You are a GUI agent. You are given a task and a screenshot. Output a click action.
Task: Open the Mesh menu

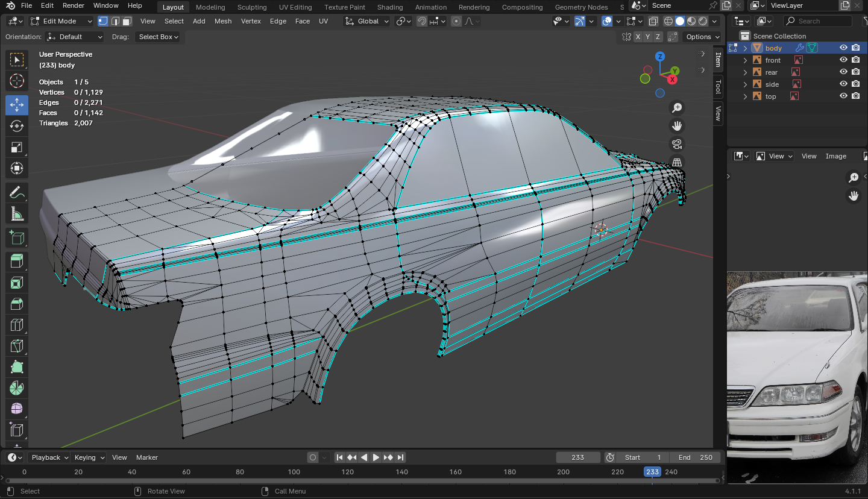(x=222, y=21)
